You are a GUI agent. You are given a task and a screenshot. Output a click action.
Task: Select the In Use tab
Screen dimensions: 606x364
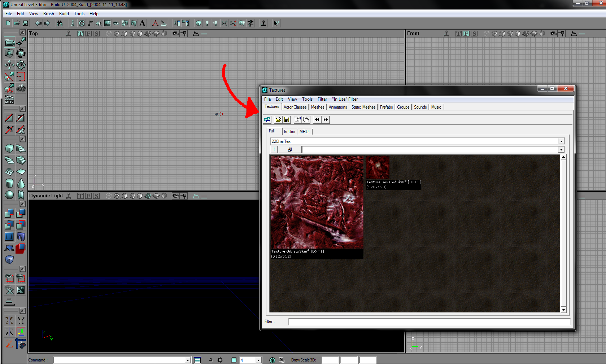click(289, 132)
